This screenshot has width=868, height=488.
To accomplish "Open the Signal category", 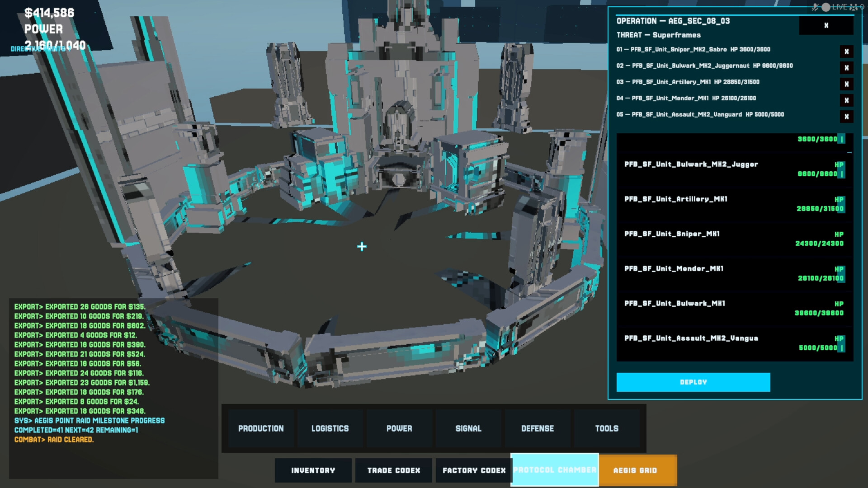I will 468,428.
